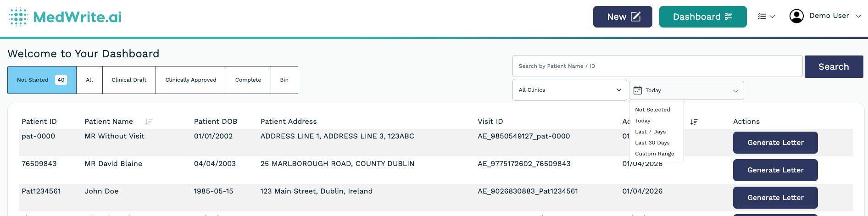Switch to the Clinically Approved tab
Viewport: 868px width, 216px height.
click(x=190, y=80)
